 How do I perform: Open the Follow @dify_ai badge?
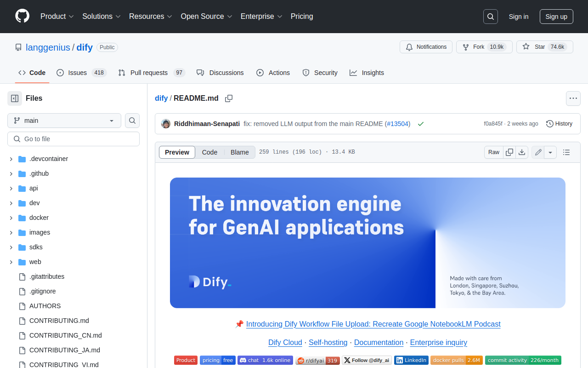click(367, 360)
